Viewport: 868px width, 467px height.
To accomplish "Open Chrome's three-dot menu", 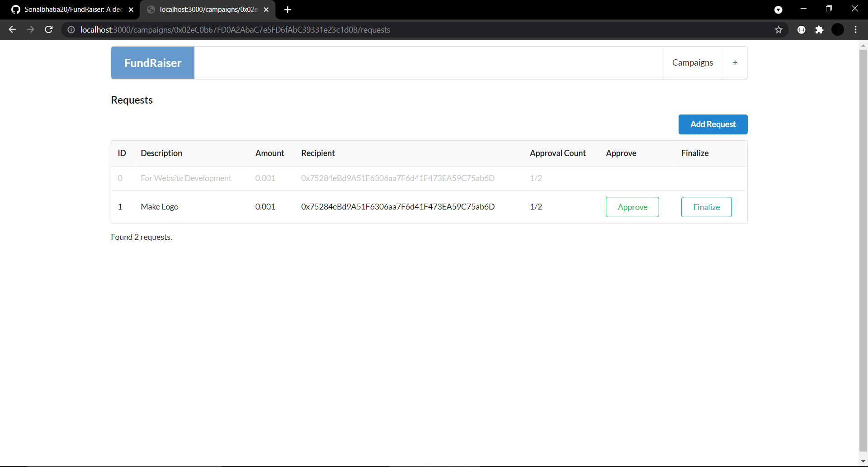I will point(855,29).
